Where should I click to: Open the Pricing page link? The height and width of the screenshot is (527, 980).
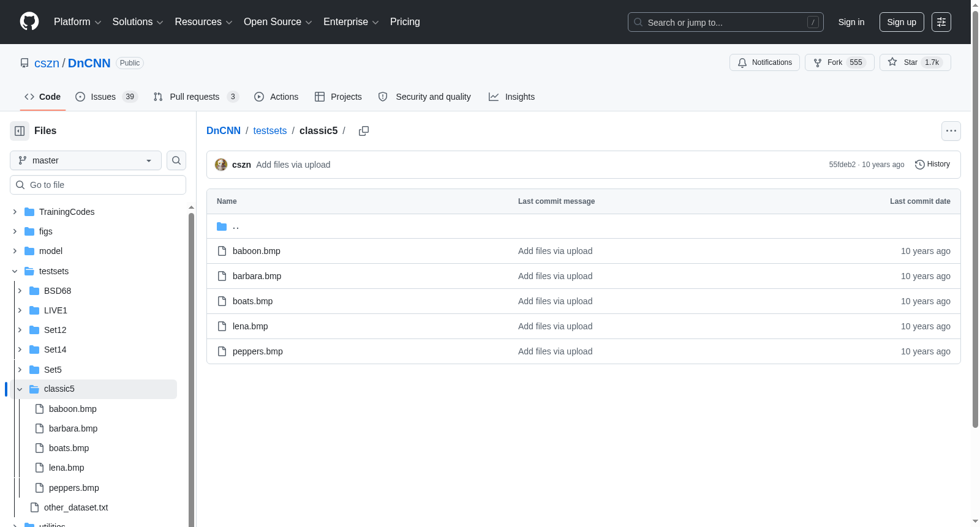(405, 22)
